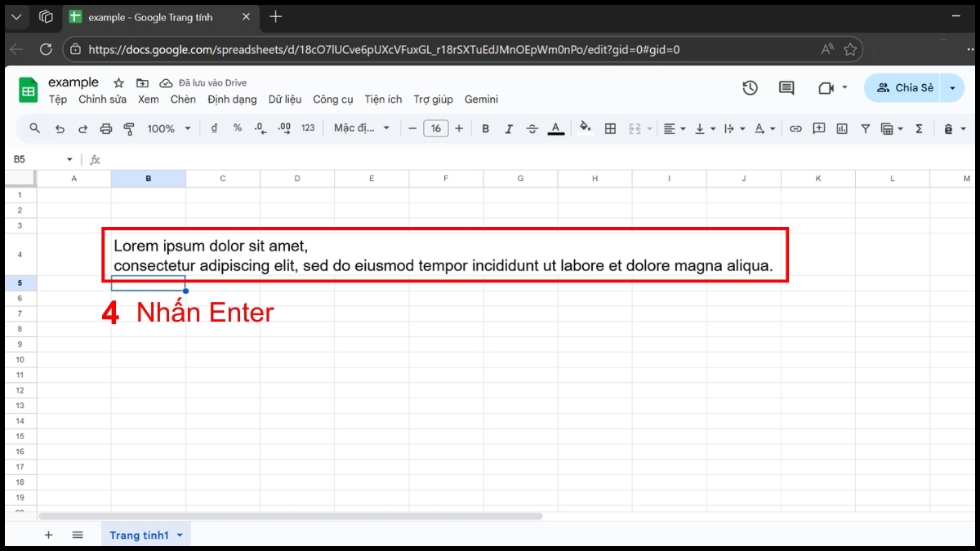Open the zoom level 100% dropdown
Screen dimensions: 980x551
[x=167, y=128]
